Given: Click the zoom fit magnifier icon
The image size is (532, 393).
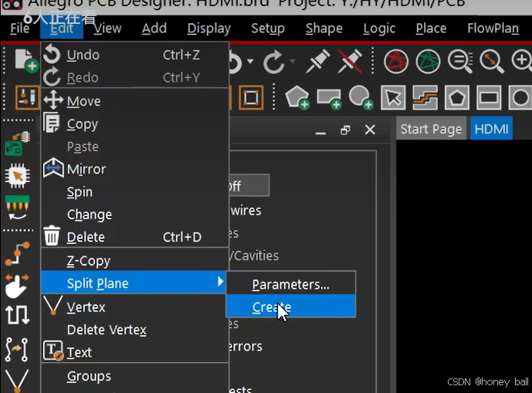Looking at the screenshot, I should 460,62.
